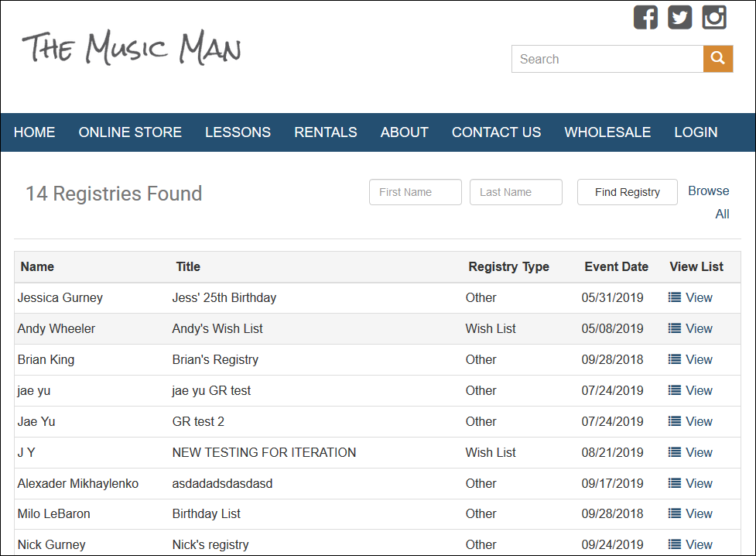Click the name Brian King
Screen dimensions: 756x556
46,359
